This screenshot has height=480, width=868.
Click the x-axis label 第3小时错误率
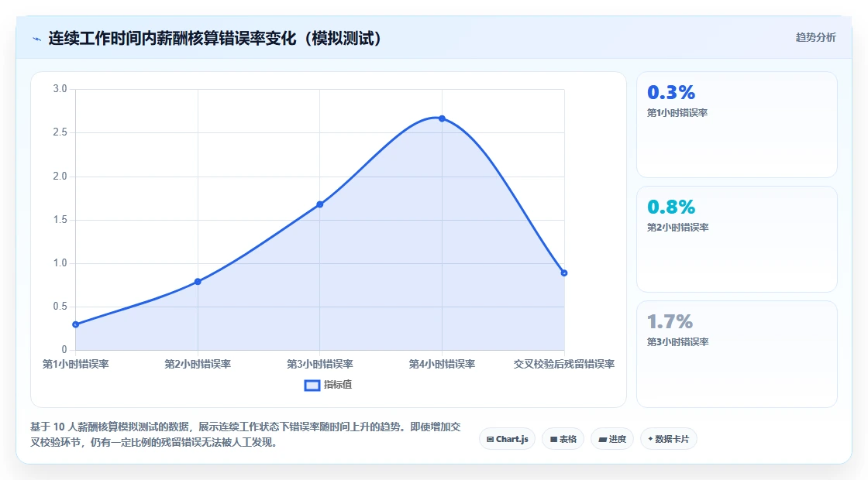coord(320,364)
